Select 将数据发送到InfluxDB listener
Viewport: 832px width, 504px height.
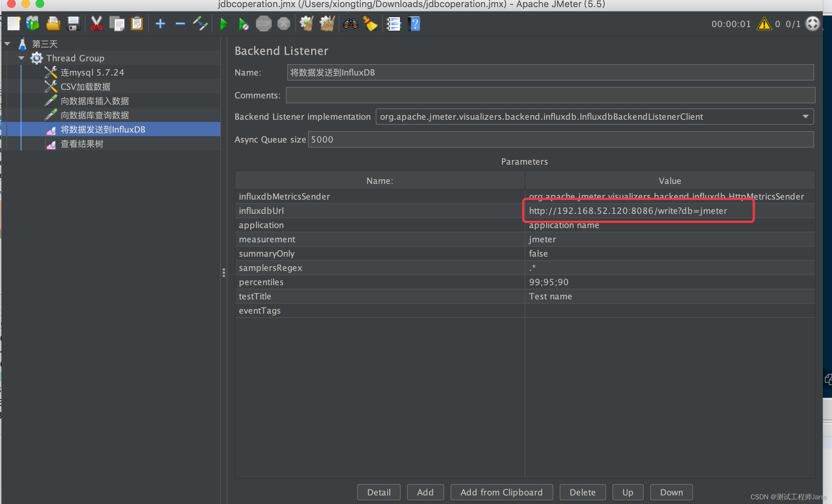pos(103,129)
